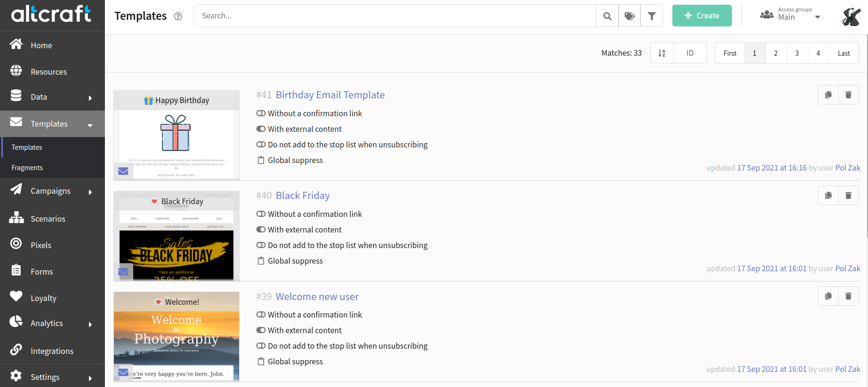Open Loyalty in sidebar
The width and height of the screenshot is (868, 387).
pos(52,298)
